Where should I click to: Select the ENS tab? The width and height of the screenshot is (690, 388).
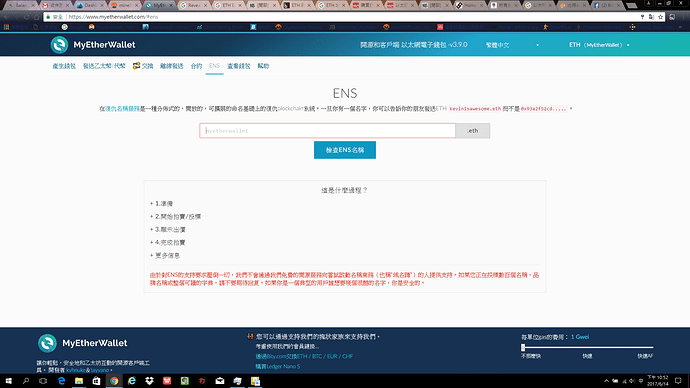pyautogui.click(x=214, y=66)
